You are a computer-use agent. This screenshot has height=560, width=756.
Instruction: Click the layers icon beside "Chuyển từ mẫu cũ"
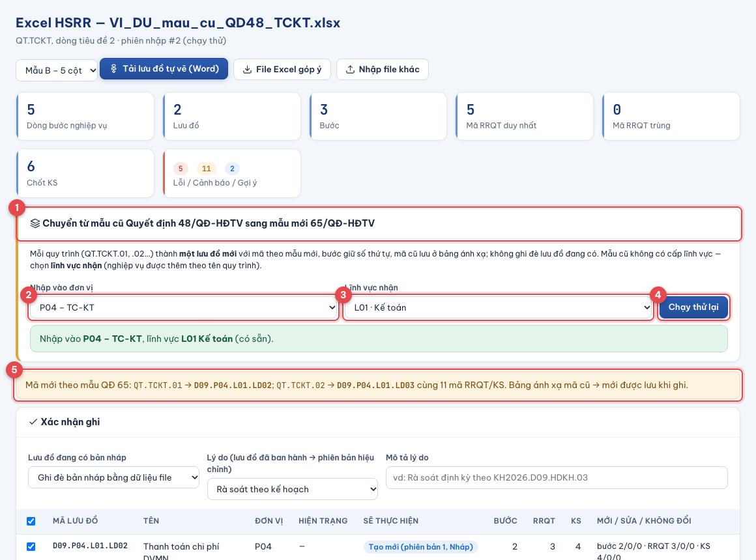click(35, 223)
